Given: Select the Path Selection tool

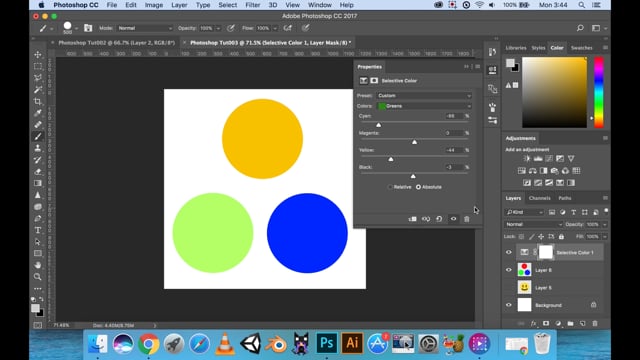Looking at the screenshot, I should coord(38,242).
